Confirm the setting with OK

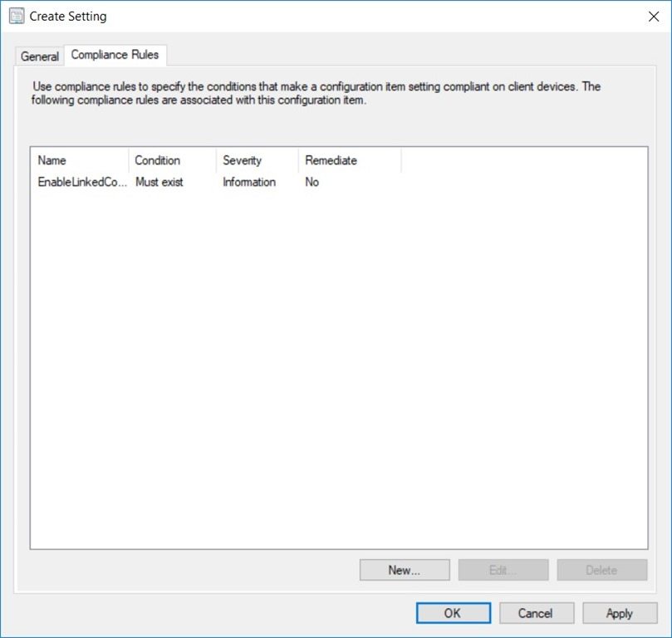coord(453,613)
